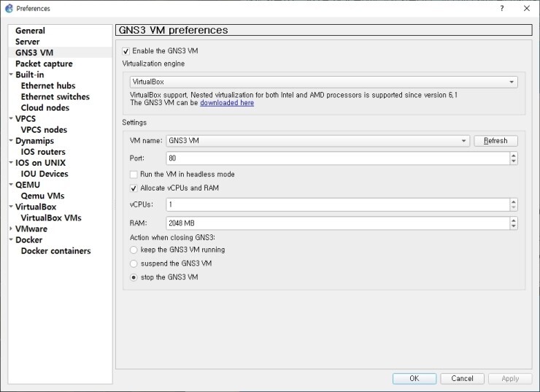Collapse the IOS on UNIX section
Image resolution: width=540 pixels, height=392 pixels.
pyautogui.click(x=11, y=163)
